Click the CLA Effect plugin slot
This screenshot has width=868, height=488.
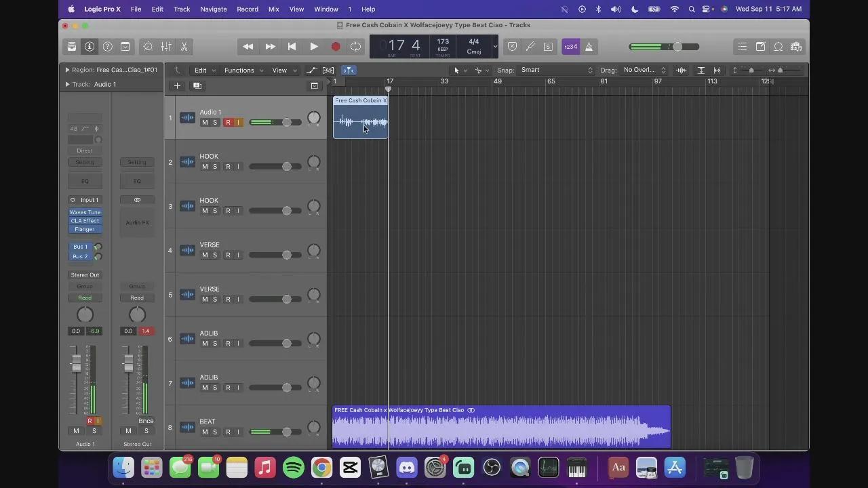(85, 220)
